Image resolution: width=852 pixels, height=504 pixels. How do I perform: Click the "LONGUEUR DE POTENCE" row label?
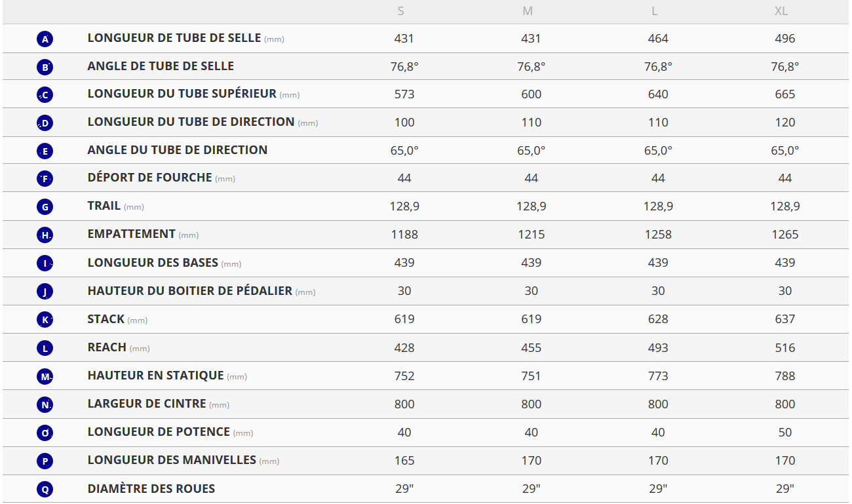159,431
